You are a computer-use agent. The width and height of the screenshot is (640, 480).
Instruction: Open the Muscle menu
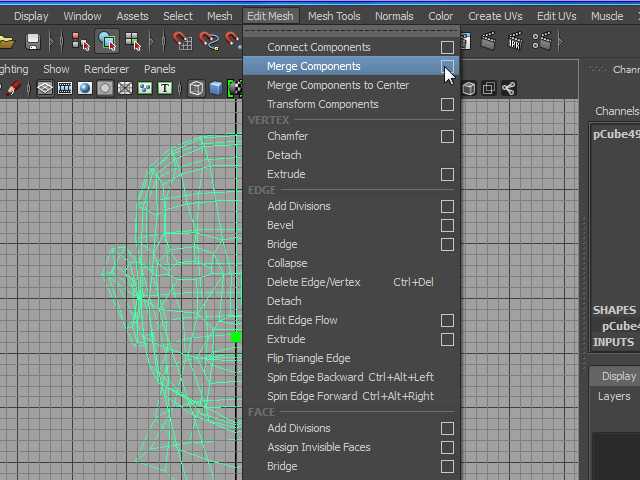[x=607, y=16]
